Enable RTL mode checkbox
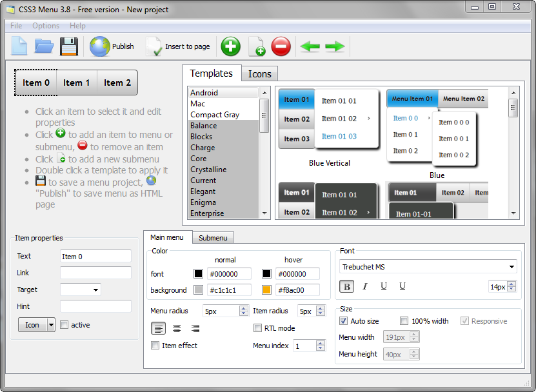 (257, 328)
